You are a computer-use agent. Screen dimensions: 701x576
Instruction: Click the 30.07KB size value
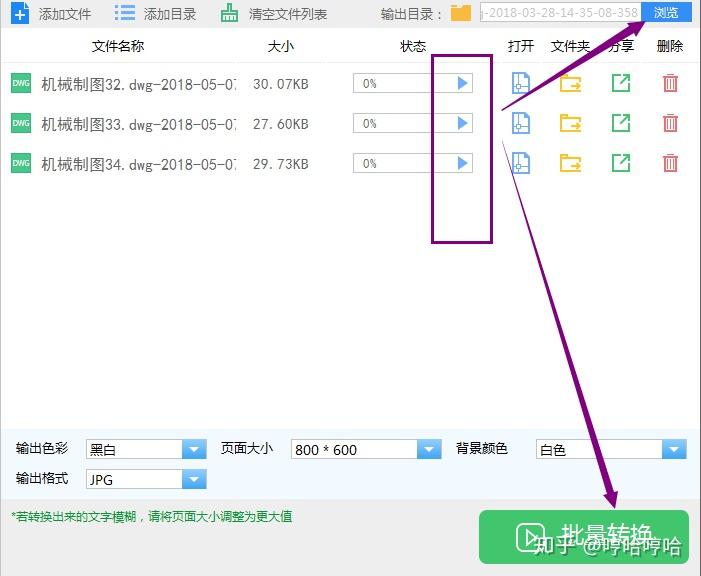click(281, 84)
